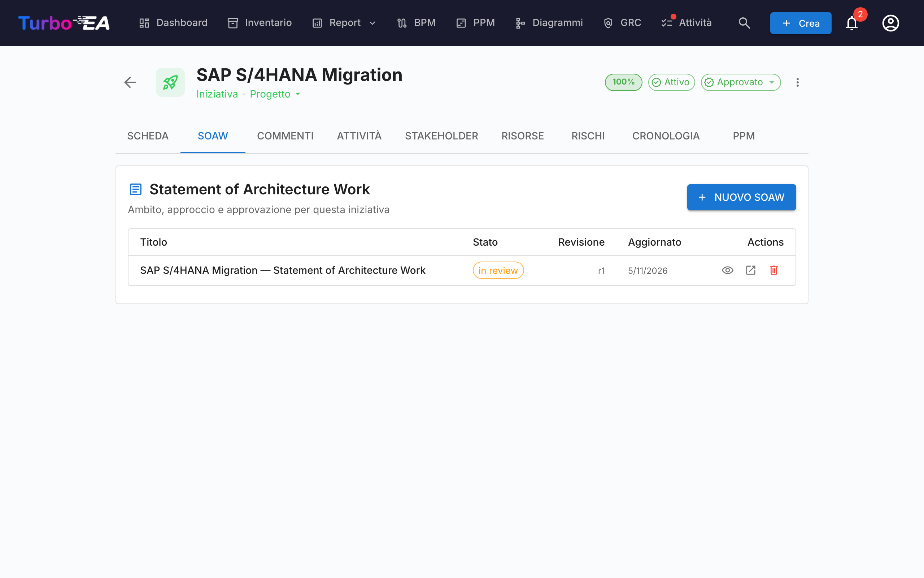The width and height of the screenshot is (924, 578).
Task: Expand the Approvato status dropdown
Action: [x=741, y=82]
